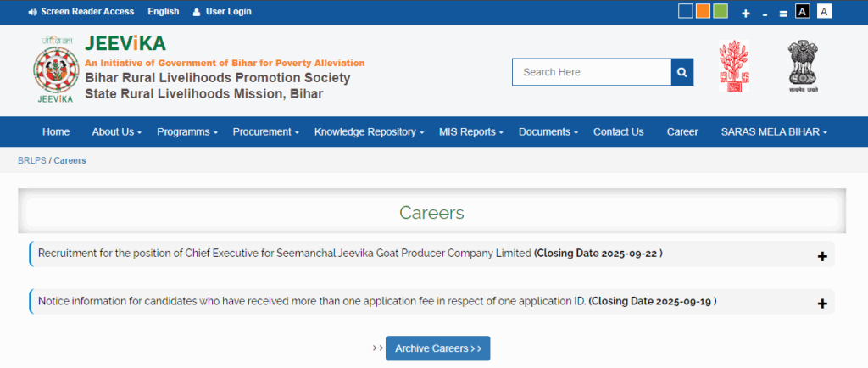This screenshot has height=368, width=868.
Task: Expand the application fee notice row
Action: click(821, 303)
